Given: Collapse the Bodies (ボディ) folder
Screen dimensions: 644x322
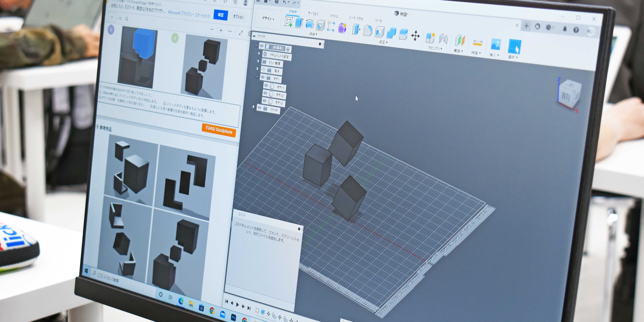Looking at the screenshot, I should coord(257,76).
